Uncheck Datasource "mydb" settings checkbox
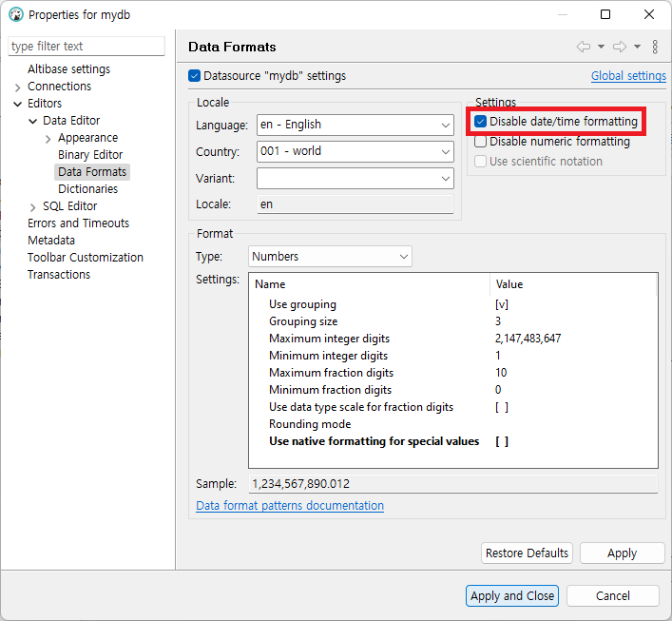This screenshot has width=672, height=621. pyautogui.click(x=195, y=76)
